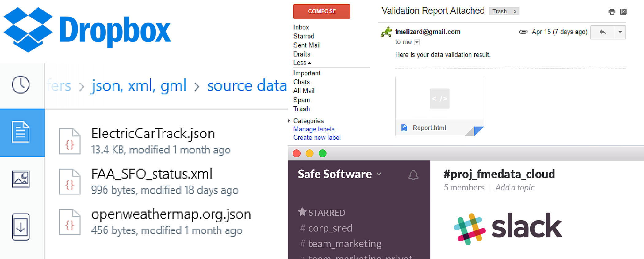The image size is (644, 259).
Task: Collapse Gmail labels with Less
Action: click(x=302, y=63)
